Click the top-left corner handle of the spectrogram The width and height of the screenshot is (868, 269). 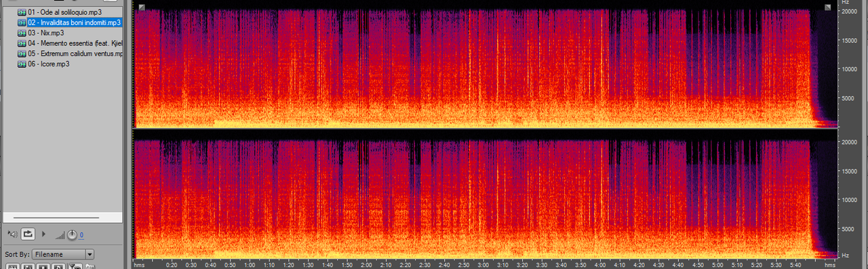141,7
